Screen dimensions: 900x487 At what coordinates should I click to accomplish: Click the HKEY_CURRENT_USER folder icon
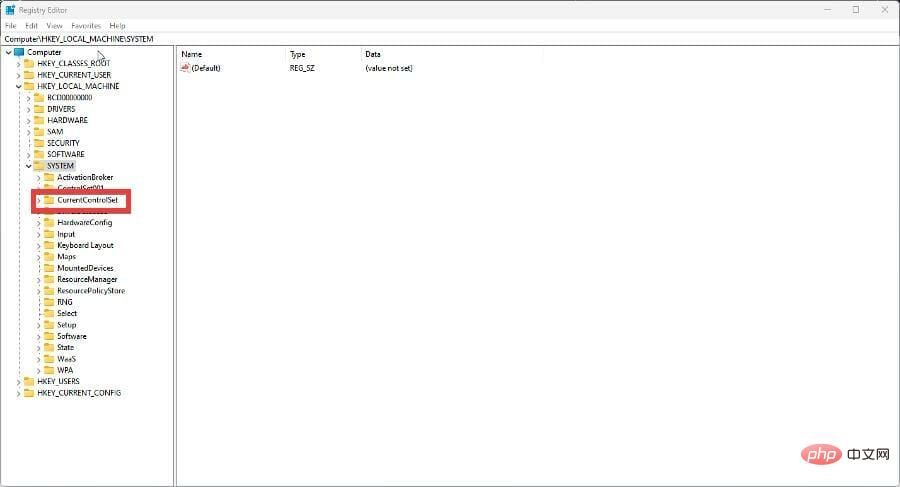click(29, 75)
